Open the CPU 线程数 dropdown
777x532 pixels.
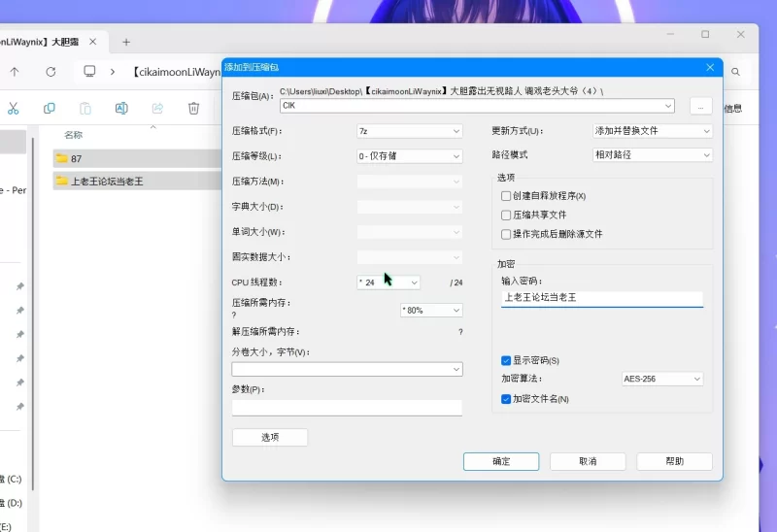(388, 283)
